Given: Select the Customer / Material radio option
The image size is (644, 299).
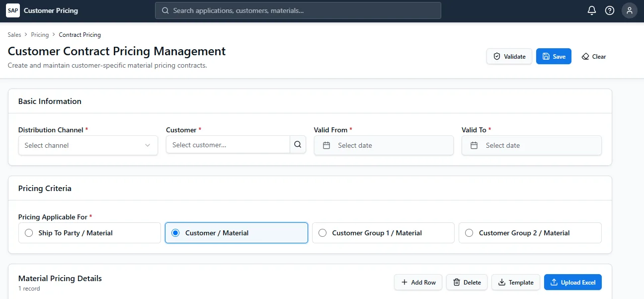Looking at the screenshot, I should pyautogui.click(x=237, y=233).
